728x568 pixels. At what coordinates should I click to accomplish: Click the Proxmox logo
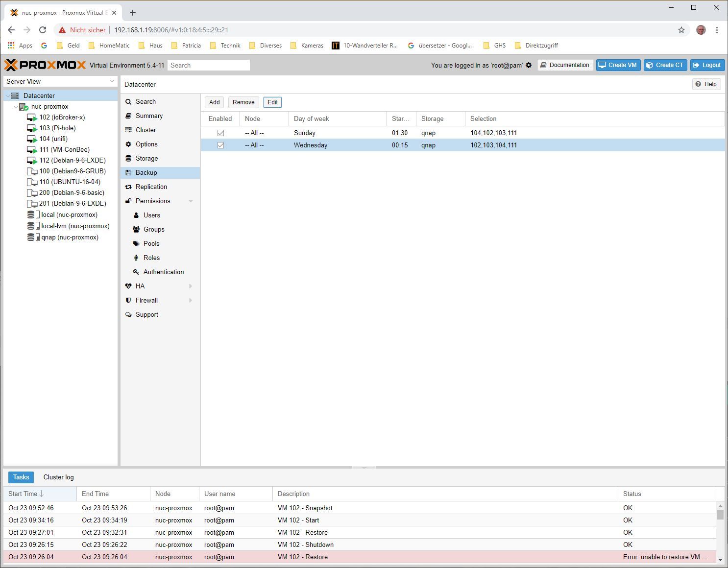click(45, 65)
